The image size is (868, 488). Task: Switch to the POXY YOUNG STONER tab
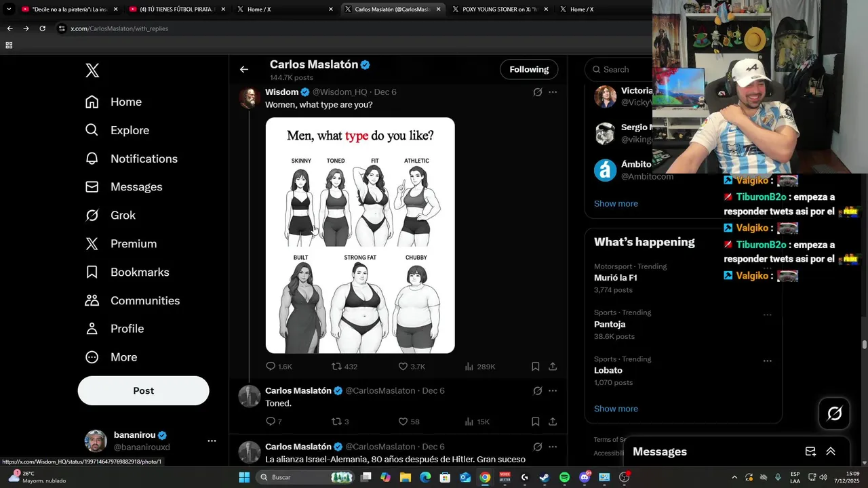[x=500, y=9]
